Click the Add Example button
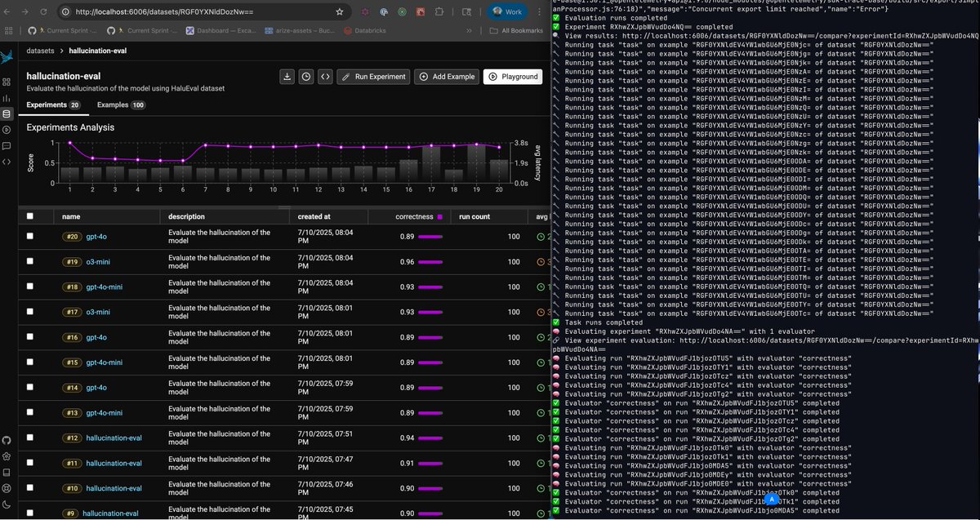This screenshot has height=520, width=980. (x=447, y=76)
